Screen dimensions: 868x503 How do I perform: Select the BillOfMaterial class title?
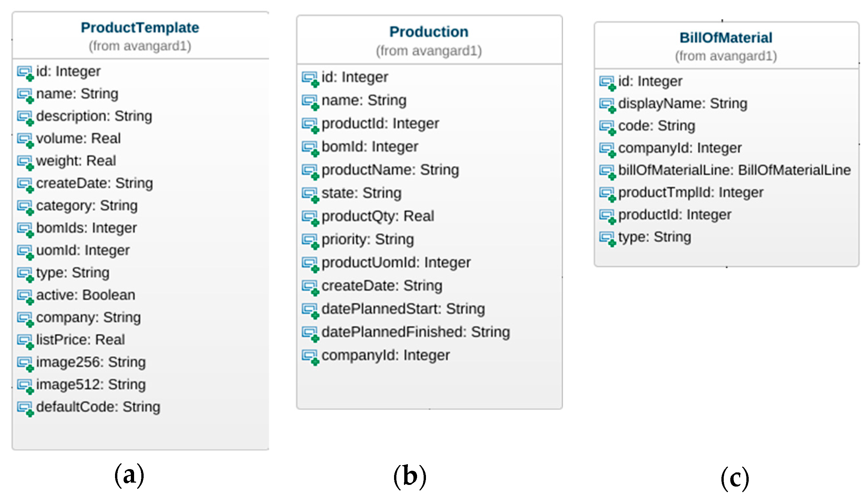coord(726,38)
